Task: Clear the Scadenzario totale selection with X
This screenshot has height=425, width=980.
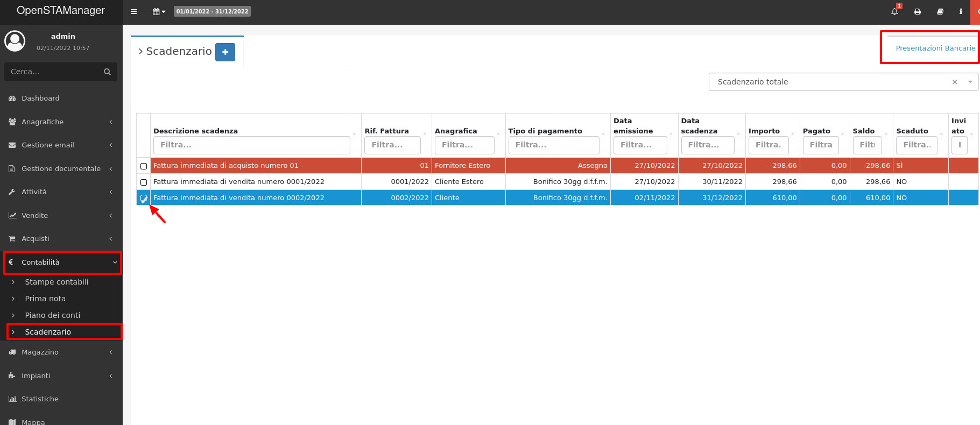Action: click(x=954, y=82)
